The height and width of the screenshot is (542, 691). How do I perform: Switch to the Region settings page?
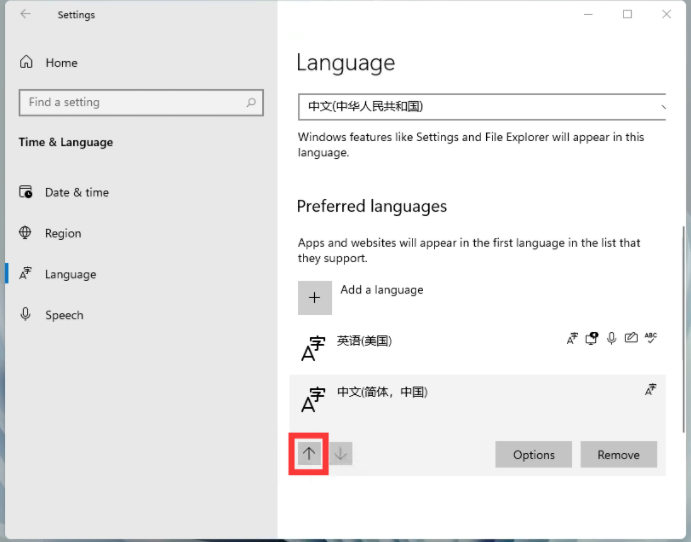point(63,233)
